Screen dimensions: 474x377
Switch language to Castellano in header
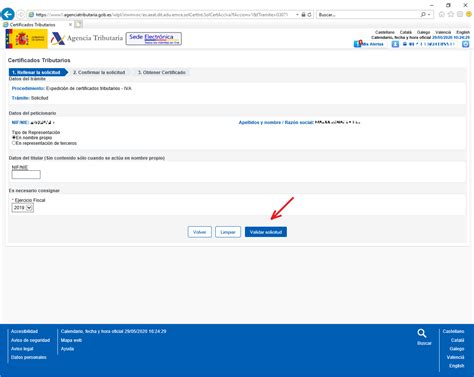pyautogui.click(x=385, y=32)
